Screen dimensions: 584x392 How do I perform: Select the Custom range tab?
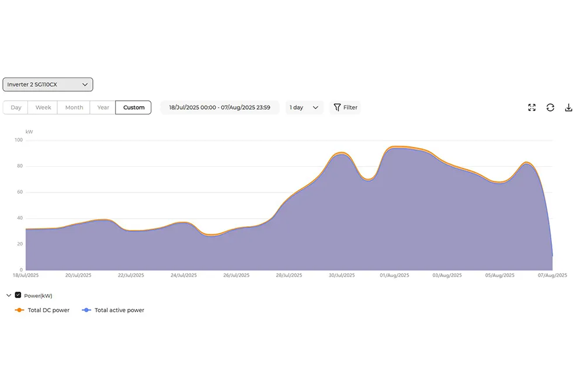pyautogui.click(x=133, y=107)
